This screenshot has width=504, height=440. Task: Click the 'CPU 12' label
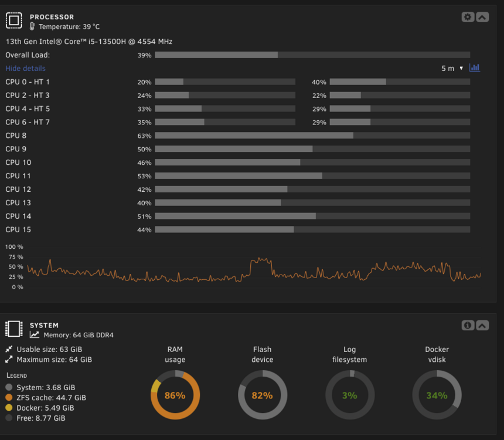coord(18,189)
